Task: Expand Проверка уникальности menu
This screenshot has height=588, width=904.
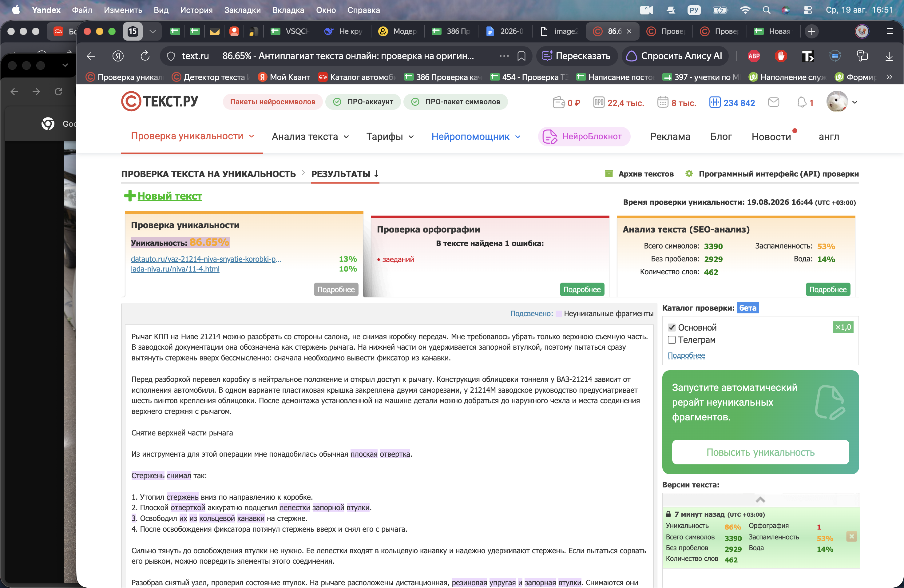Action: pos(192,136)
